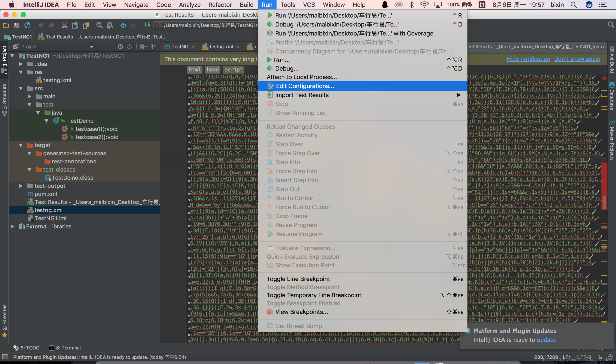Click the Make Project build icon
Viewport: 616px width, 364px height.
pos(147,25)
